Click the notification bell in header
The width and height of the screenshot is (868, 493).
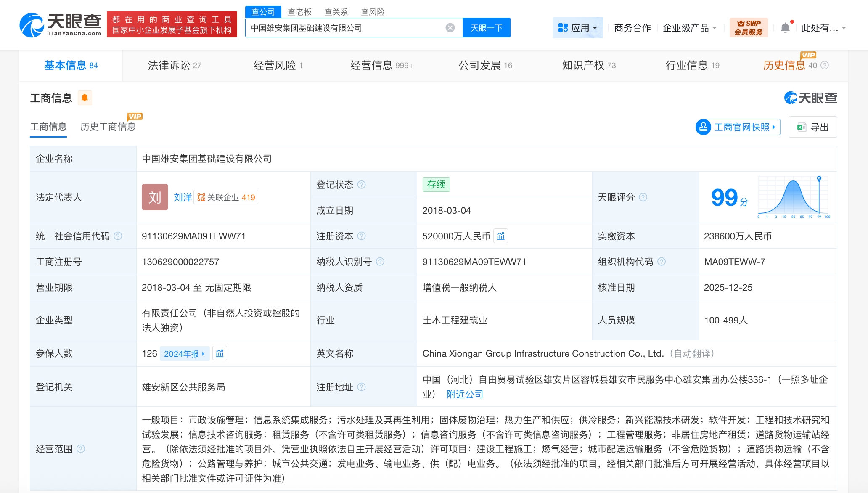pos(785,28)
